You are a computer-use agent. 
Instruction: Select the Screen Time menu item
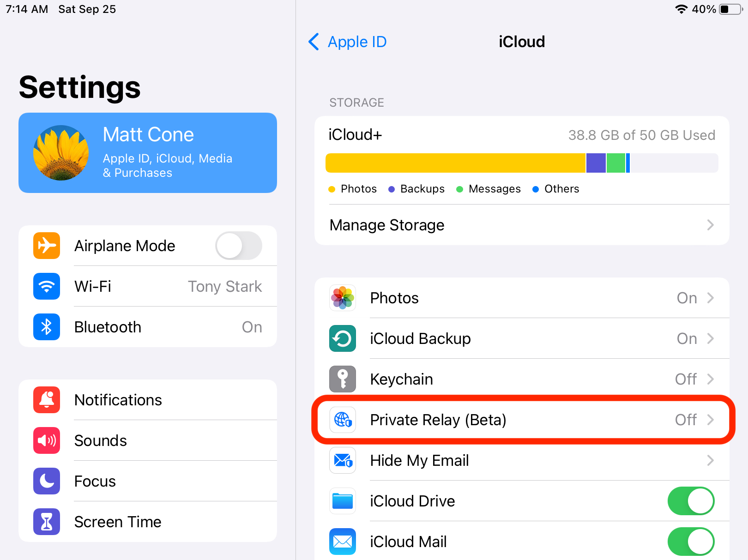click(x=118, y=522)
